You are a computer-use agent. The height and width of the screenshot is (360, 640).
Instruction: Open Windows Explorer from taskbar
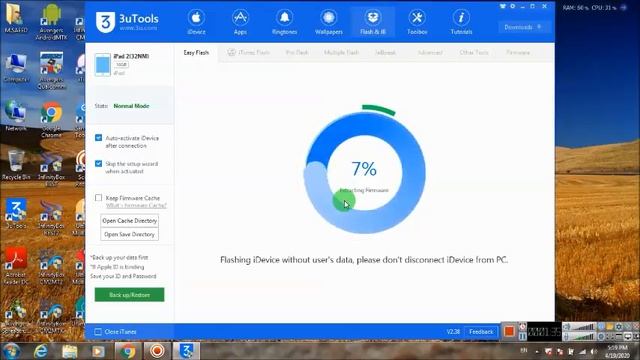69,351
